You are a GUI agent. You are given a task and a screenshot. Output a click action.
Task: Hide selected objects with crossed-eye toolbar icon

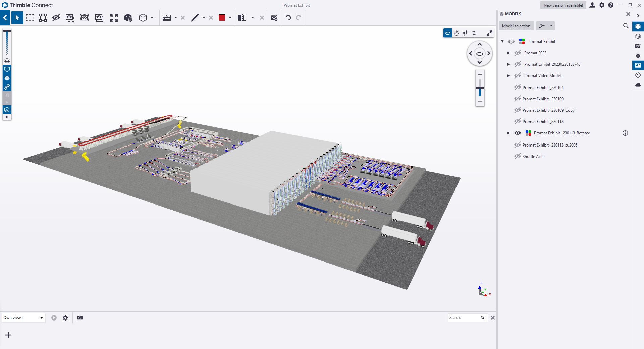[56, 18]
